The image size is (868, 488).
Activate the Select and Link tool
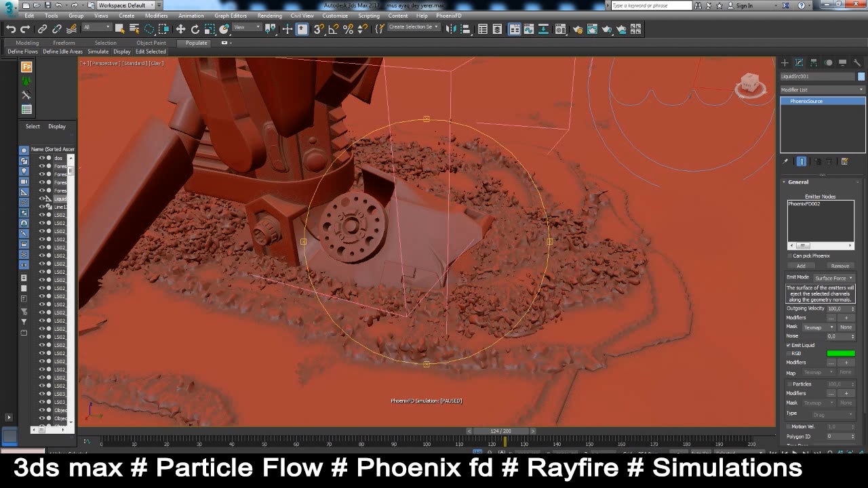pyautogui.click(x=42, y=29)
